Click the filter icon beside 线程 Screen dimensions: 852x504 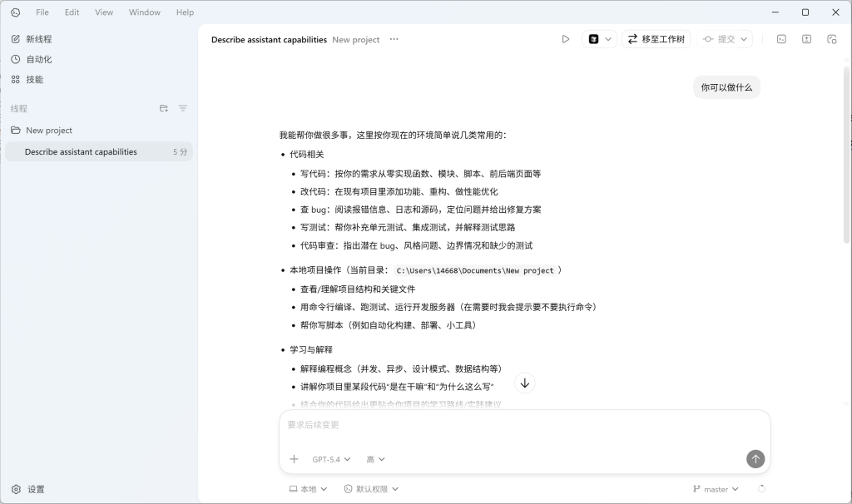click(182, 108)
